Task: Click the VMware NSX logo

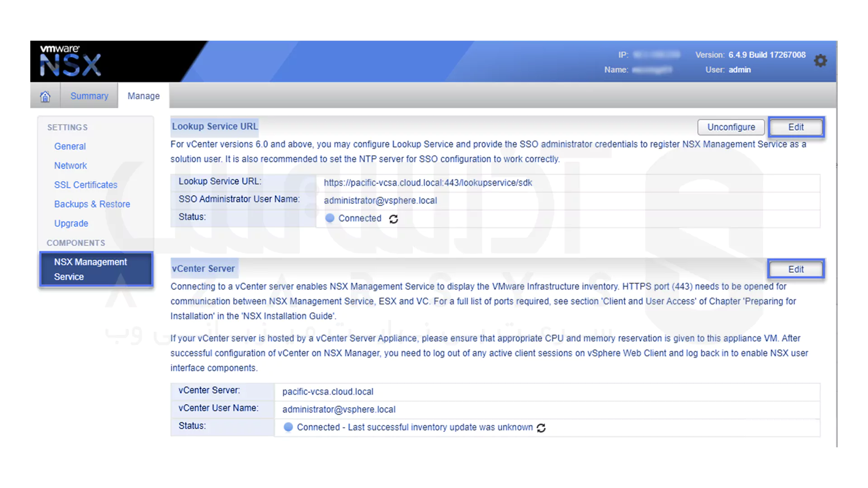Action: tap(70, 61)
